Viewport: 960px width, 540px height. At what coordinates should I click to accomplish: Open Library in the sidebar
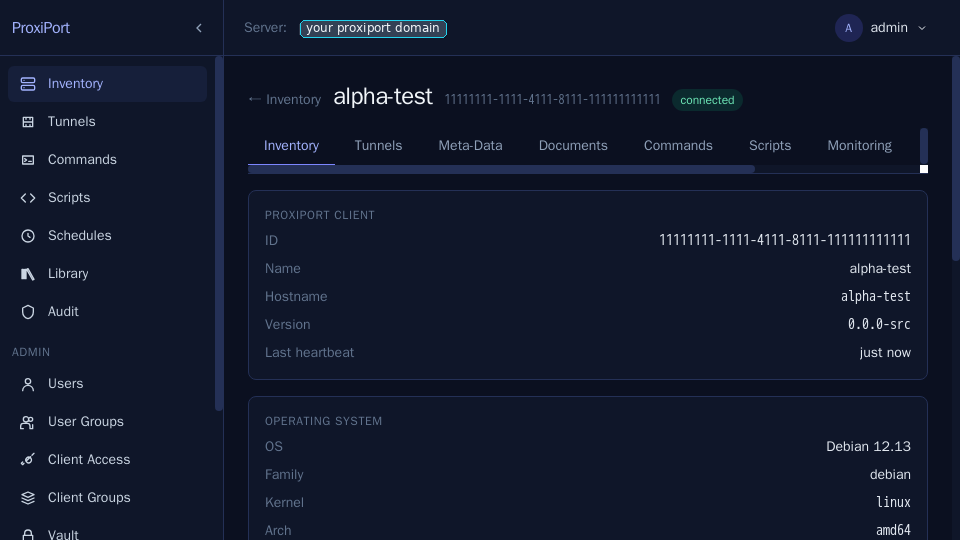107,274
